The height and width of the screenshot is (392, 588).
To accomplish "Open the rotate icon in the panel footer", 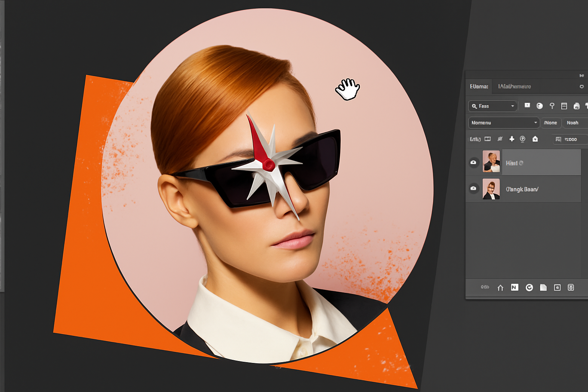I will (x=529, y=287).
